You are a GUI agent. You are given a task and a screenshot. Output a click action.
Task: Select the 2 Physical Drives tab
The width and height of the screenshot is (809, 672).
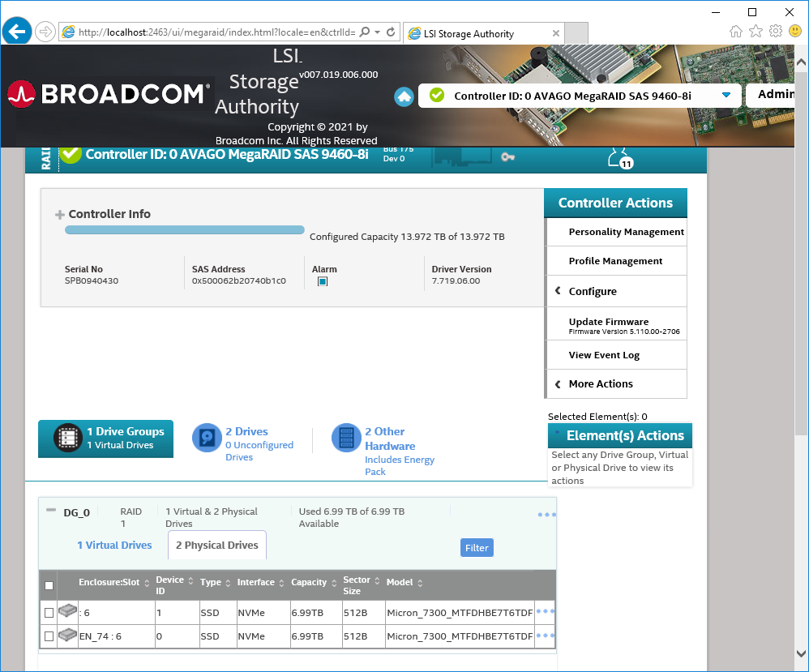[x=217, y=545]
